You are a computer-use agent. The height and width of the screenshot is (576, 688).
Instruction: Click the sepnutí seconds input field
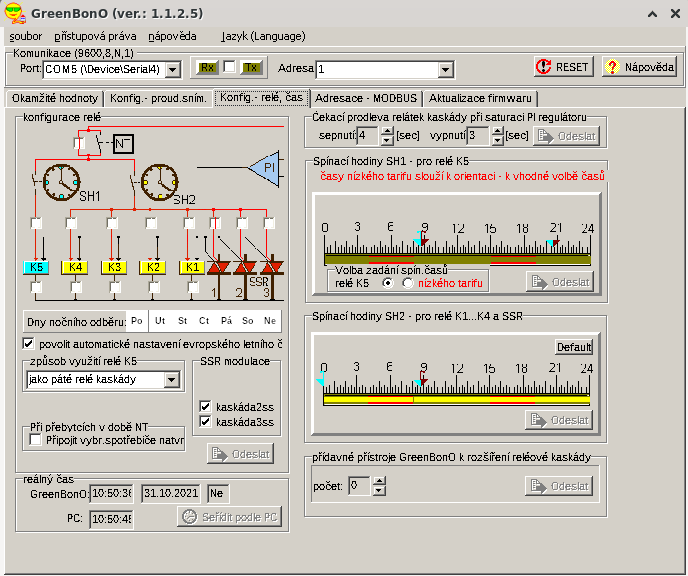point(368,136)
